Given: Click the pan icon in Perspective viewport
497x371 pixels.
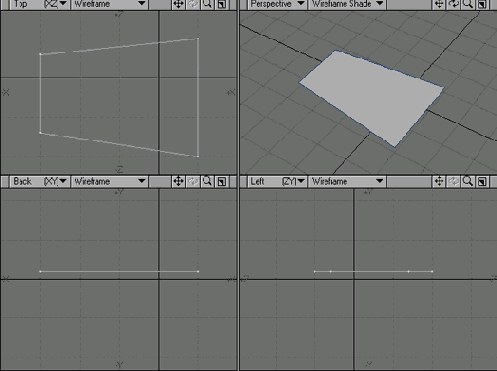Looking at the screenshot, I should 439,4.
